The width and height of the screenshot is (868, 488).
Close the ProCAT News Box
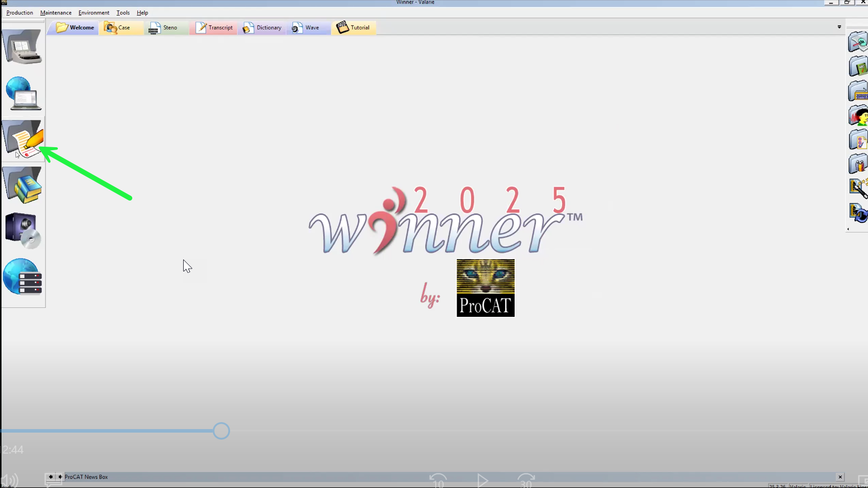tap(840, 477)
